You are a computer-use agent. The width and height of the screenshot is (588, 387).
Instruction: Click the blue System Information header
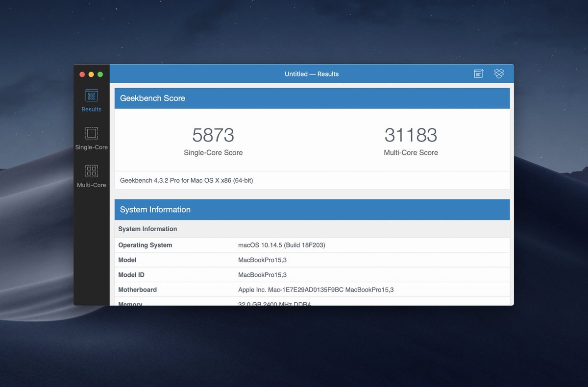tap(312, 210)
